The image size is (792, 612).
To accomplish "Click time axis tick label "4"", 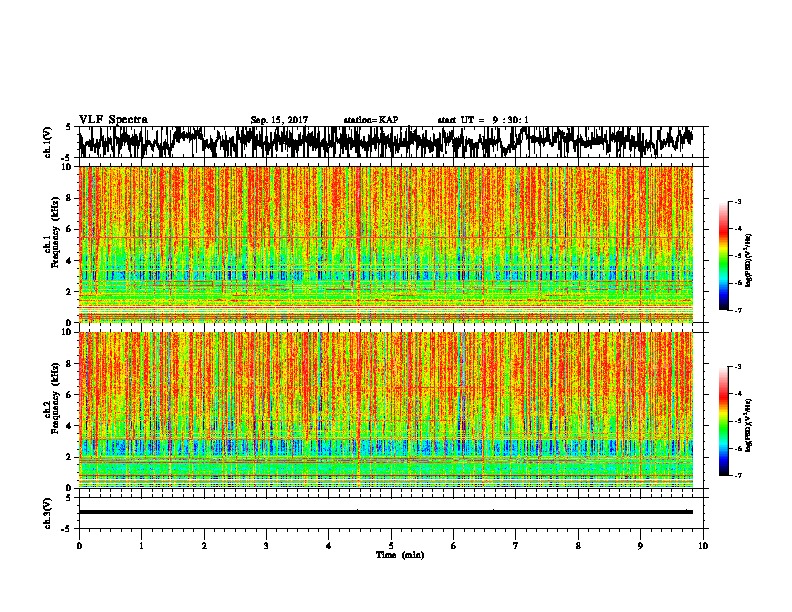I will [x=329, y=546].
